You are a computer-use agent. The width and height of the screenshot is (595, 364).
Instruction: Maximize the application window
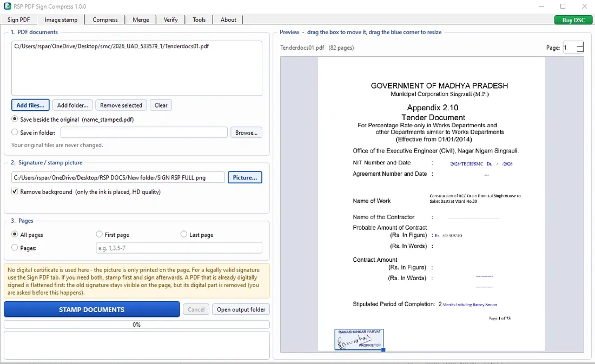point(563,6)
